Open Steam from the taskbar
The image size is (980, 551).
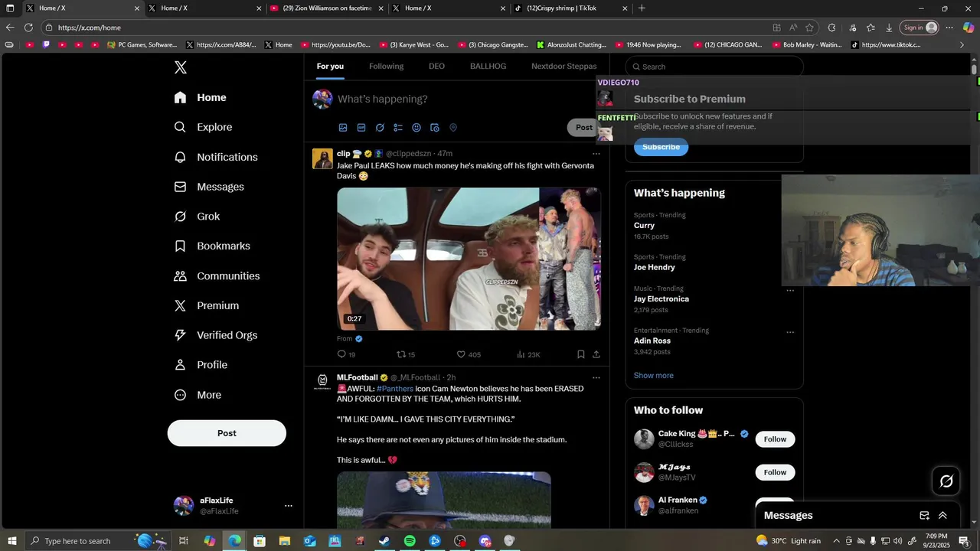pyautogui.click(x=384, y=541)
